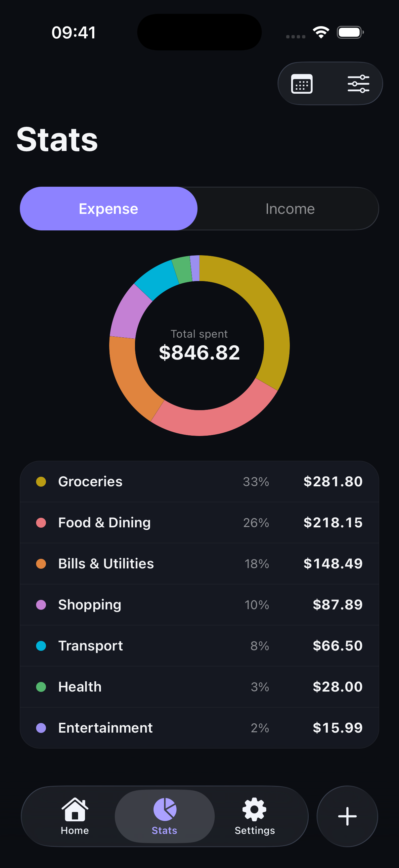This screenshot has width=399, height=868.
Task: Tap the Home icon in bottom bar
Action: point(75,809)
